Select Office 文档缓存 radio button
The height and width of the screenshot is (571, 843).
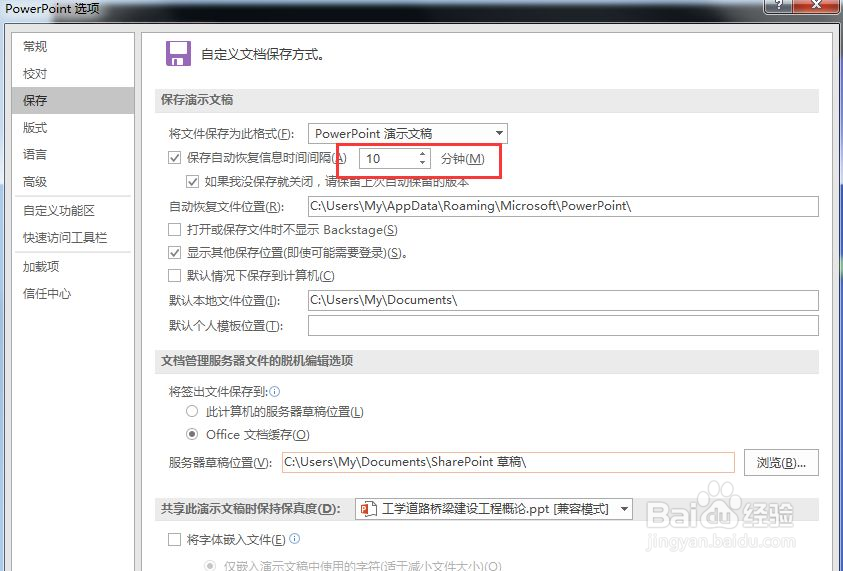click(192, 434)
